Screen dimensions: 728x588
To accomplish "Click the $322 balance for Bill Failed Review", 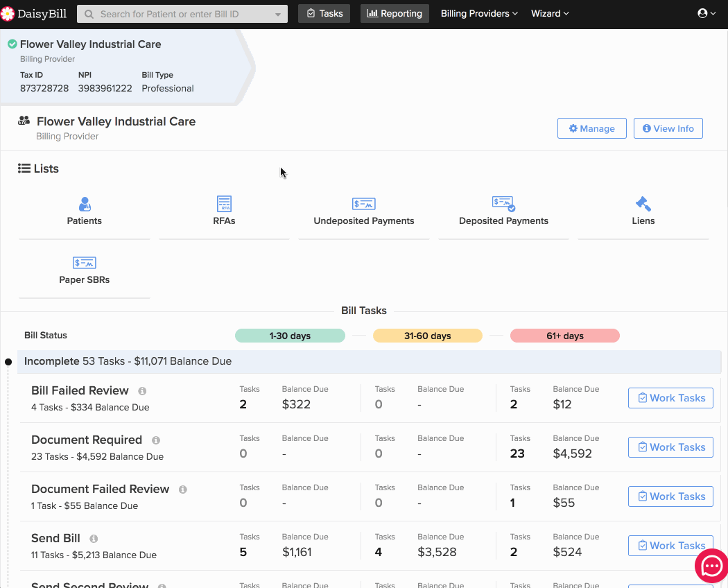I will coord(296,404).
